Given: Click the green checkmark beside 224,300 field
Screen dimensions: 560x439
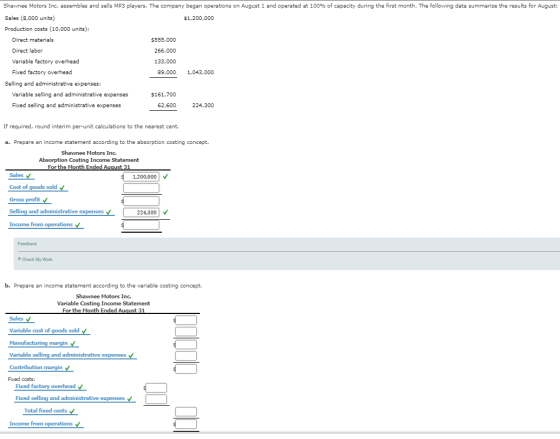Looking at the screenshot, I should [165, 212].
